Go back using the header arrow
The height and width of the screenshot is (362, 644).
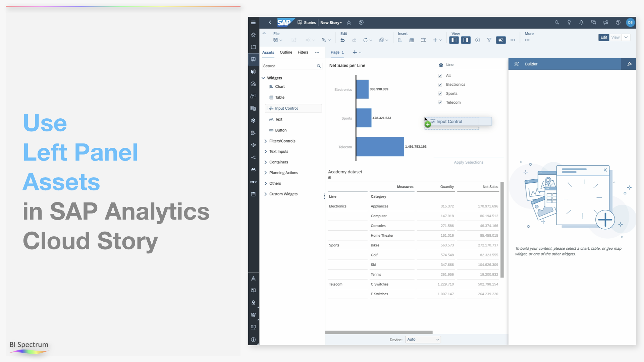(x=270, y=22)
